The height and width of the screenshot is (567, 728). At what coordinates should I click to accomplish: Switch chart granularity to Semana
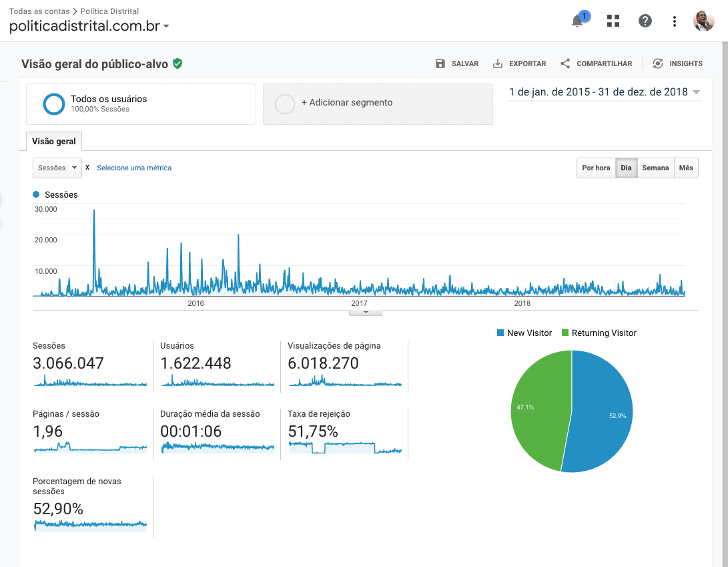[655, 168]
